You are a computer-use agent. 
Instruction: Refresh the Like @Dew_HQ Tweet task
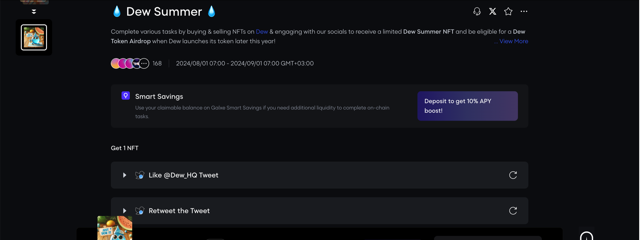[513, 175]
